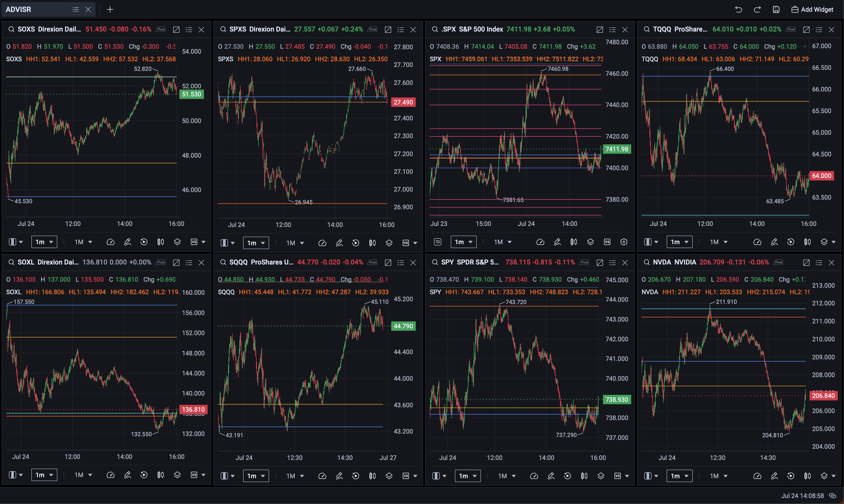The height and width of the screenshot is (504, 844).
Task: Click the Post session badge in NVDA header
Action: [778, 262]
